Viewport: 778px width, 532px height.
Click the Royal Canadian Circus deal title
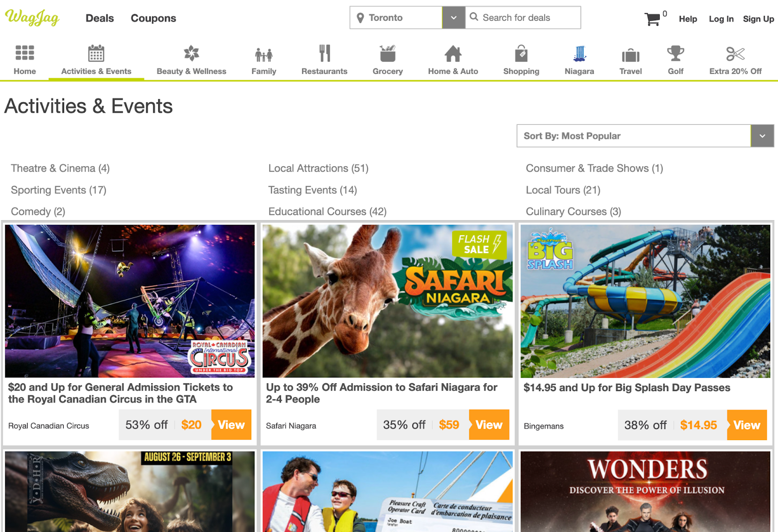click(x=121, y=393)
